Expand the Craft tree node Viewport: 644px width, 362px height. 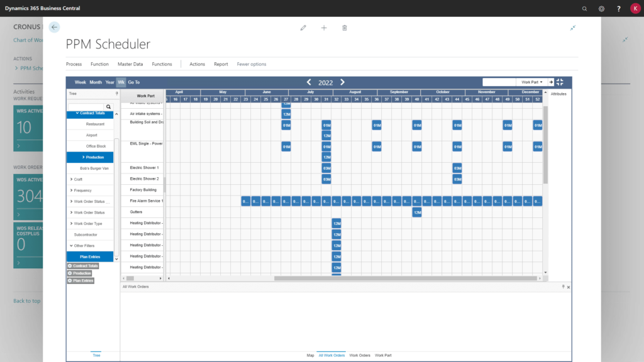pos(71,180)
